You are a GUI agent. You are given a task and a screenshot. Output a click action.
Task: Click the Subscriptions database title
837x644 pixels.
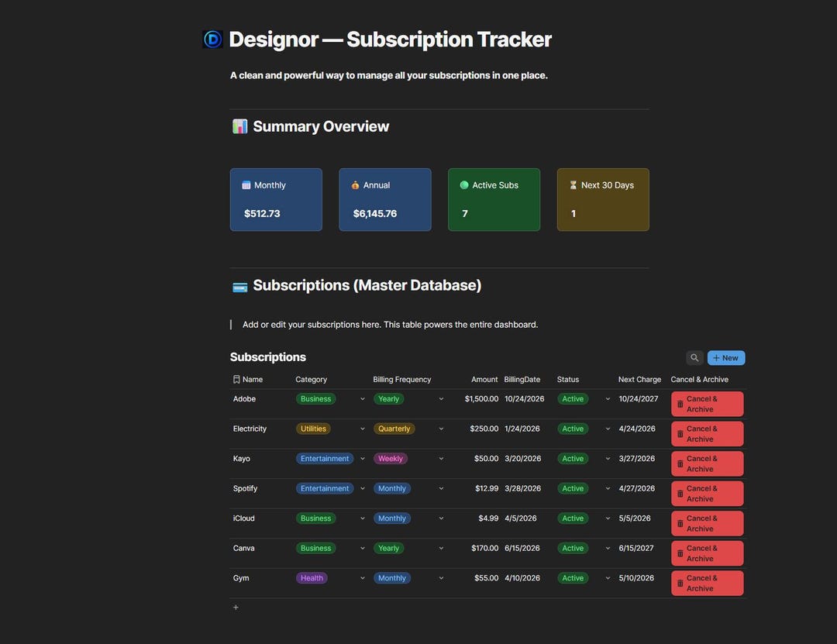[268, 357]
